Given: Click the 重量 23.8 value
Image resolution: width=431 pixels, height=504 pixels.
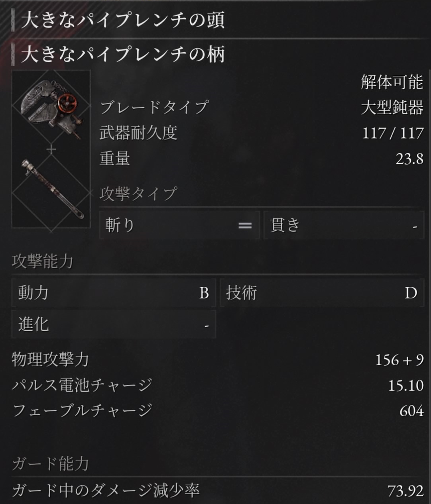Looking at the screenshot, I should click(409, 159).
